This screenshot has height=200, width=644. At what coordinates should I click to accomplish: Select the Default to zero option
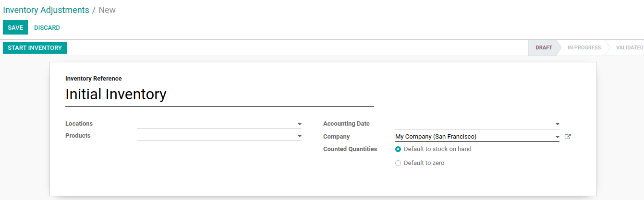(398, 163)
